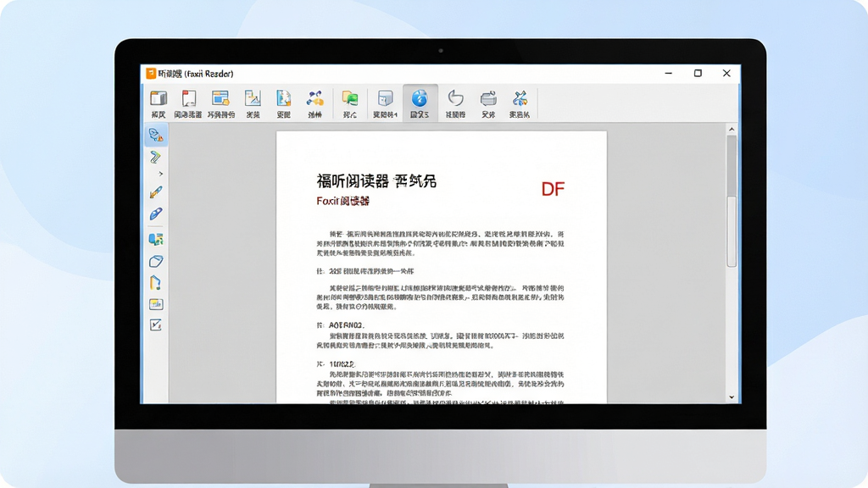Screen dimensions: 868x488
Task: Click the blue window with orange badge icon
Action: pos(220,98)
